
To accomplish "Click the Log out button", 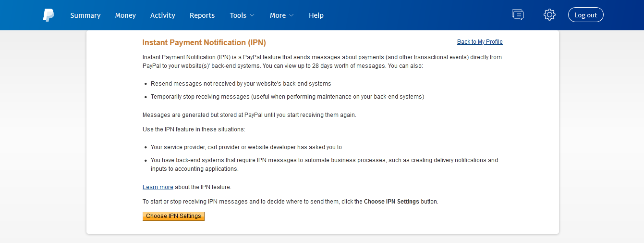I will [x=585, y=15].
